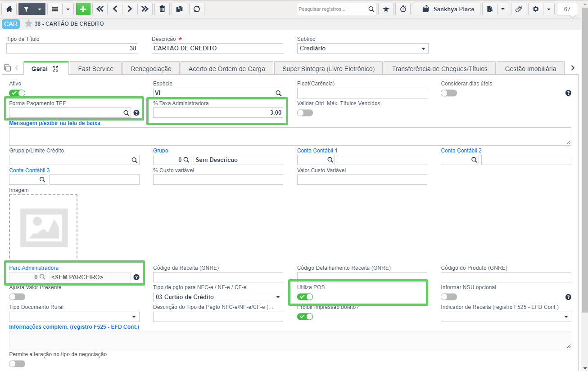
Task: Open the Tipo Documento Rural dropdown
Action: tap(74, 317)
